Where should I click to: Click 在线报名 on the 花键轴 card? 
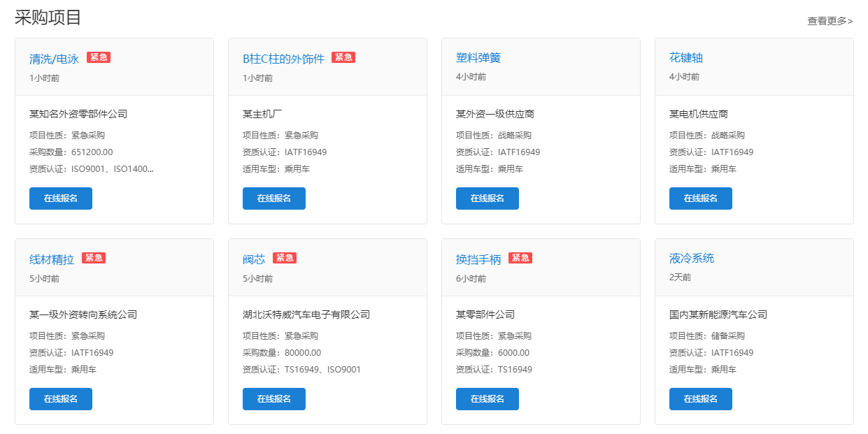[700, 198]
